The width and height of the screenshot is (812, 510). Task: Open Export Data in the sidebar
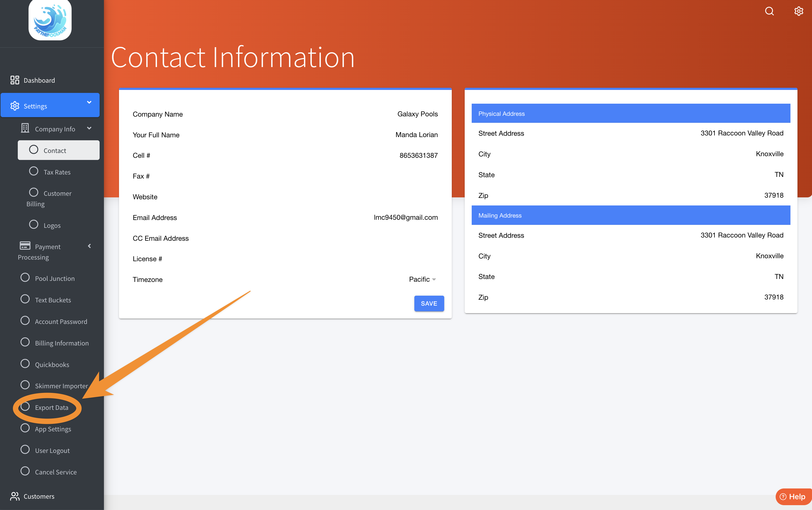coord(51,407)
